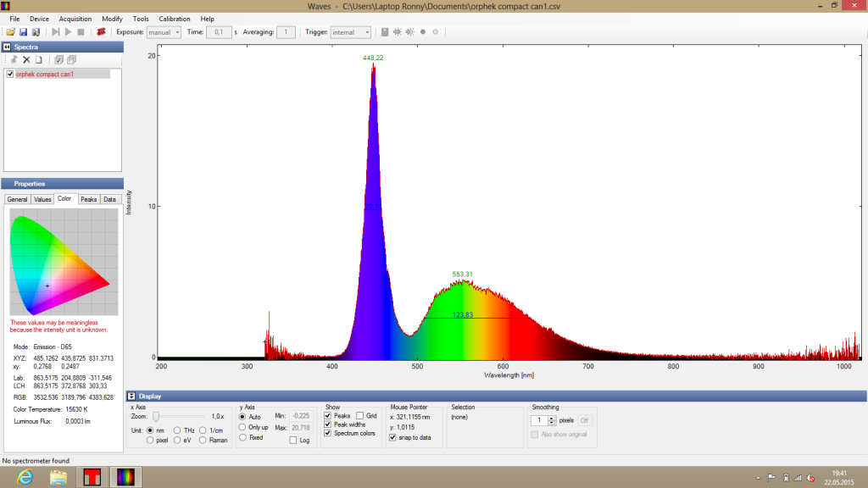Enable the Grid checkbox
868x488 pixels.
click(x=359, y=415)
